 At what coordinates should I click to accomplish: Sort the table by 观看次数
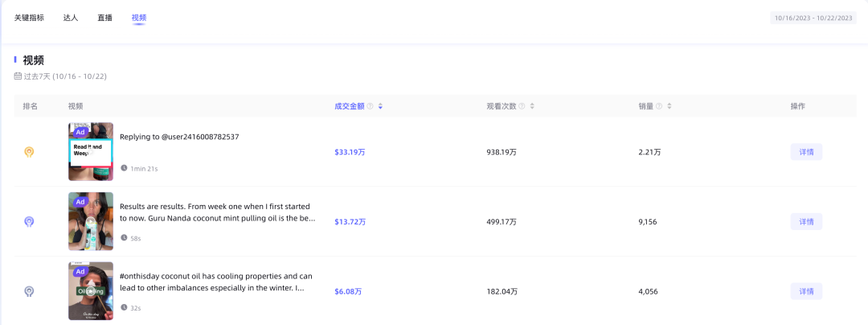coord(532,106)
